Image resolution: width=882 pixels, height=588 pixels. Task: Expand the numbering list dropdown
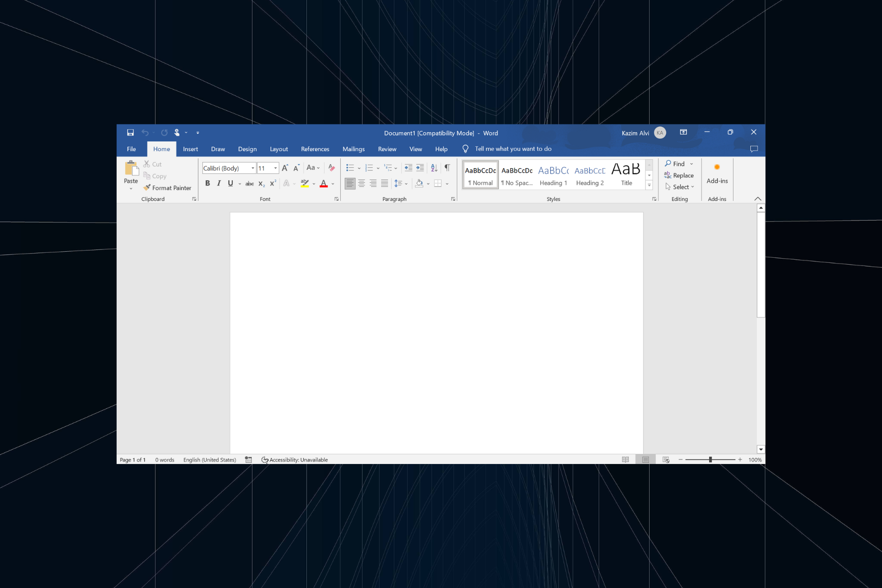pyautogui.click(x=378, y=169)
